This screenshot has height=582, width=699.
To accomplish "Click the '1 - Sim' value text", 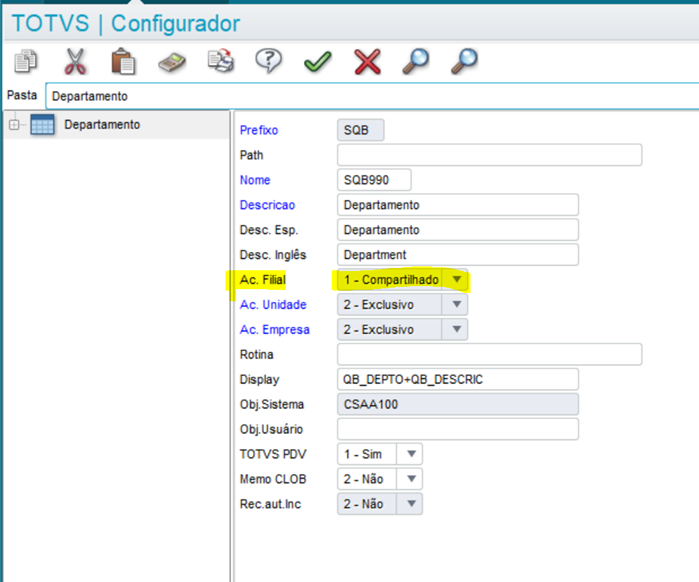I will 362,454.
